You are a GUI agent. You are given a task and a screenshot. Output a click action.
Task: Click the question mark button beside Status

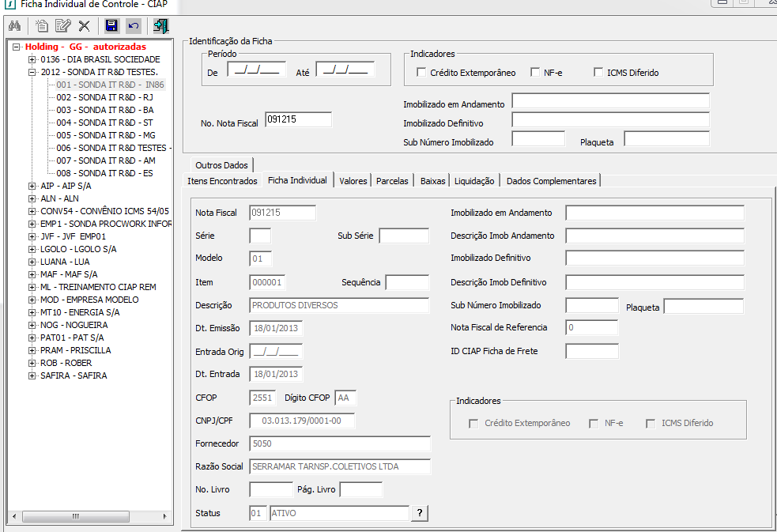[420, 514]
